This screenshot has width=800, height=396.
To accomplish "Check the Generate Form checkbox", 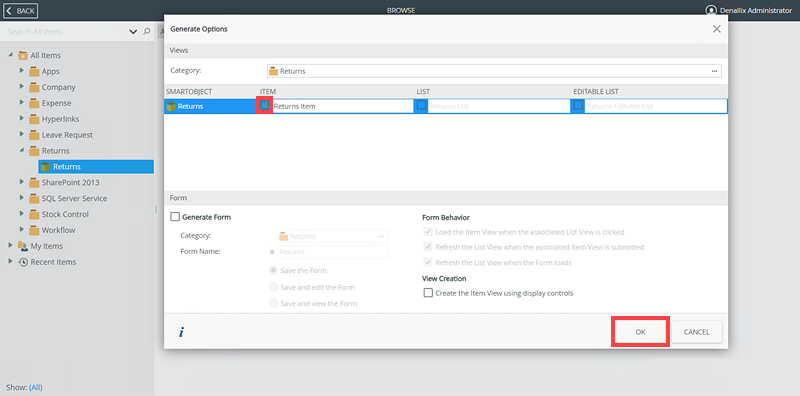I will pos(175,217).
